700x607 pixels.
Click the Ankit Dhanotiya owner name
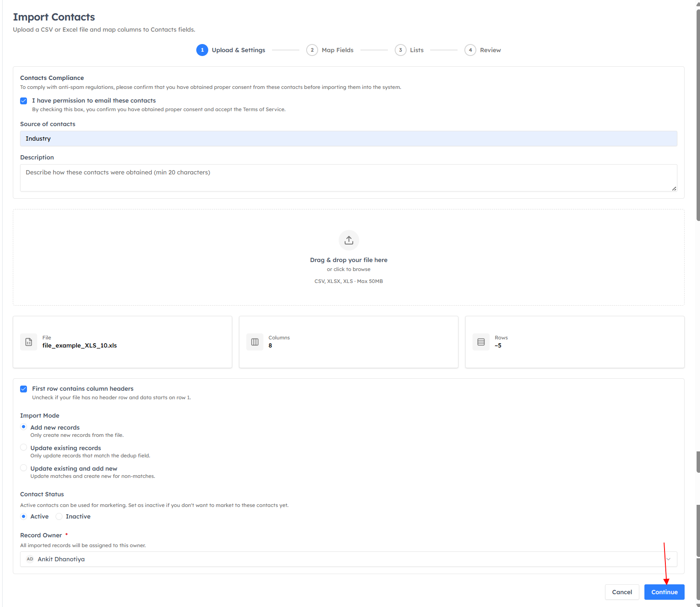coord(61,559)
